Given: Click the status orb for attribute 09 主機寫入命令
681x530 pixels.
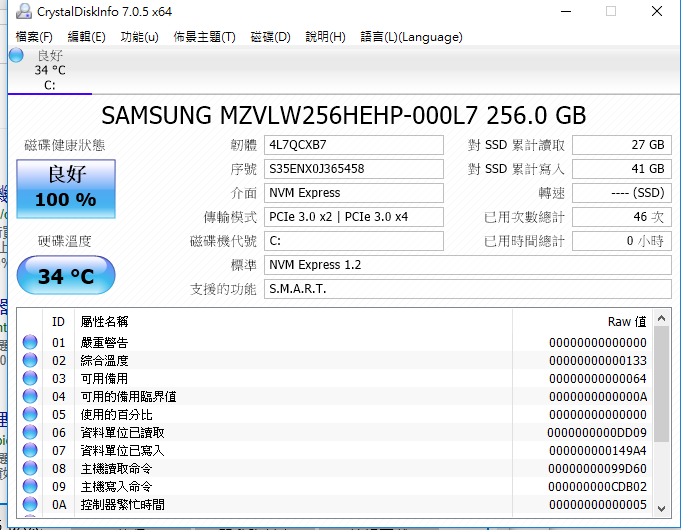Looking at the screenshot, I should click(x=30, y=487).
